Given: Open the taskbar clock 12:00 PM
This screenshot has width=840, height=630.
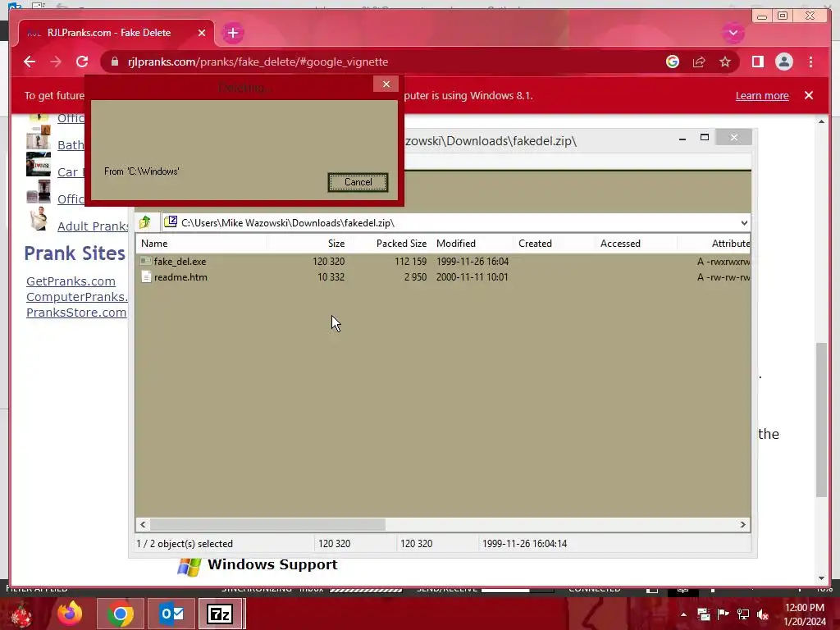Looking at the screenshot, I should [805, 614].
